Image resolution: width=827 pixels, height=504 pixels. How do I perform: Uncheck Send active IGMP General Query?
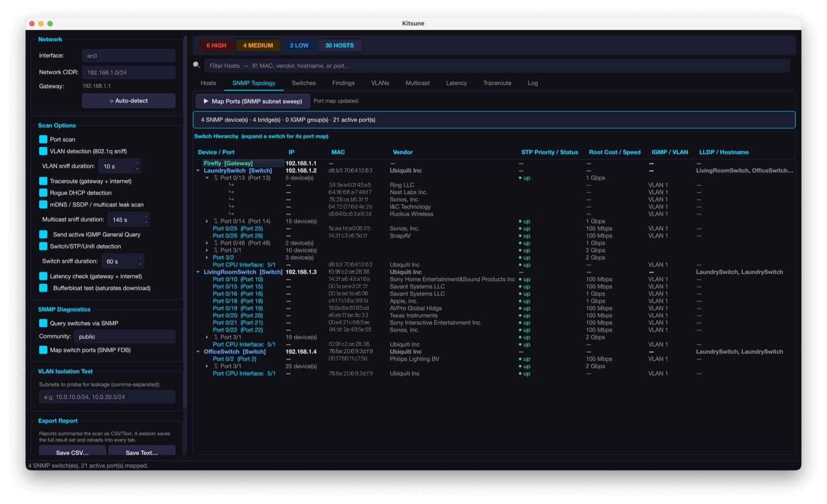pyautogui.click(x=43, y=234)
